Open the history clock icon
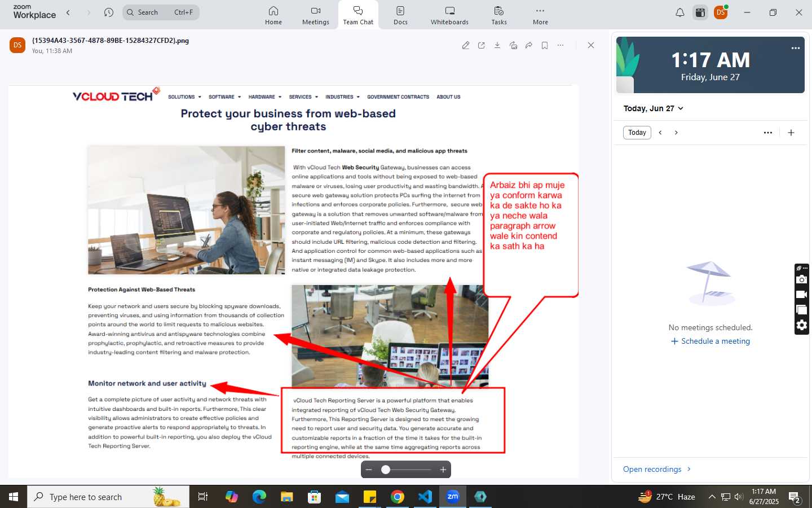Image resolution: width=812 pixels, height=508 pixels. click(109, 12)
